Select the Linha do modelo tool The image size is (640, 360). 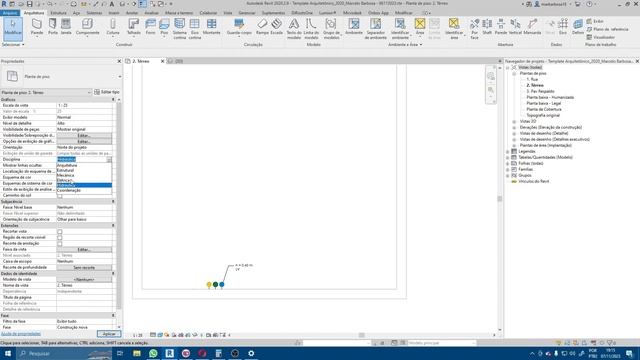pos(311,28)
